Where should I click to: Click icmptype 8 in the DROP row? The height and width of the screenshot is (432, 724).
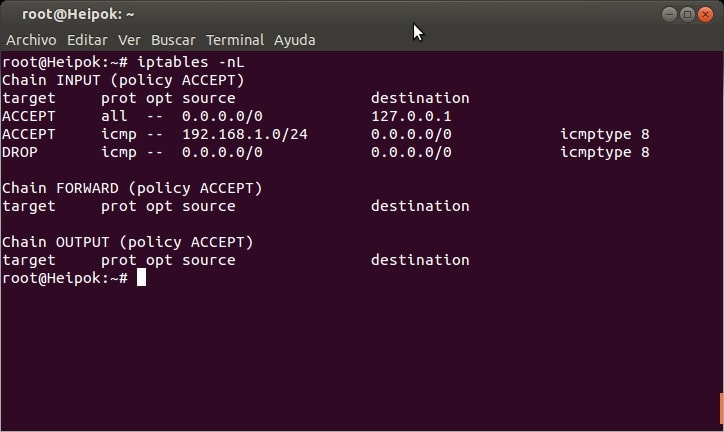pyautogui.click(x=605, y=152)
